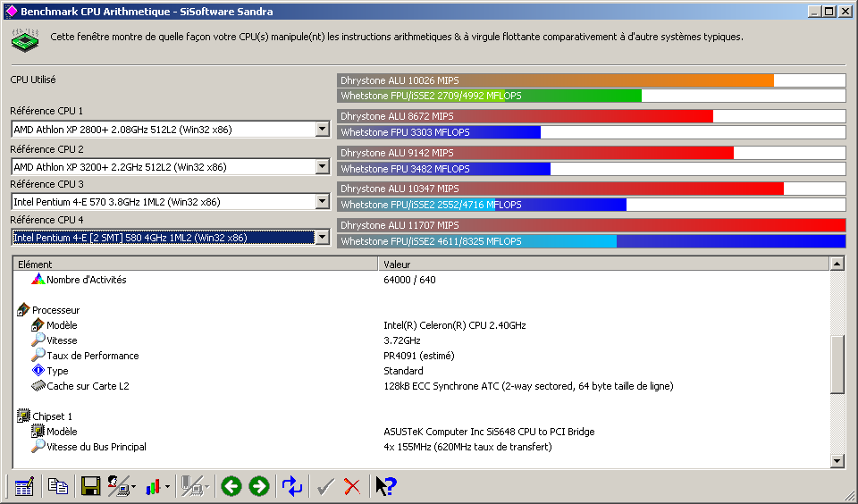Screen dimensions: 858x504
Task: Go back with the green left arrow
Action: [231, 486]
